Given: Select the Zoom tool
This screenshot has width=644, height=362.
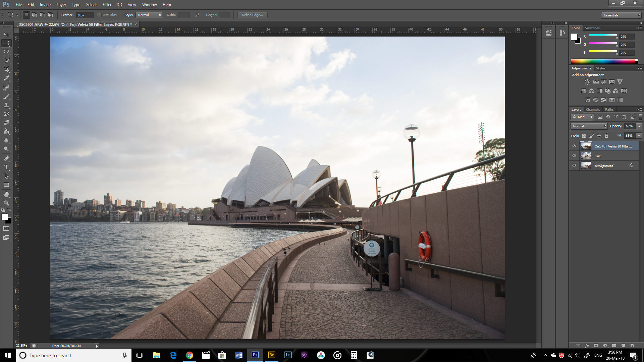Looking at the screenshot, I should pyautogui.click(x=6, y=203).
